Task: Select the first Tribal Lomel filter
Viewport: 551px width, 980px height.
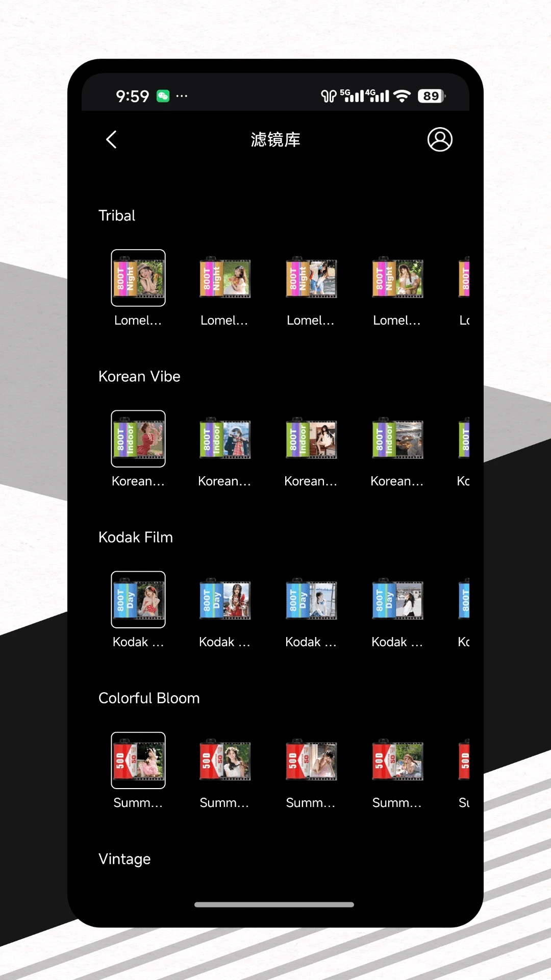Action: click(138, 278)
